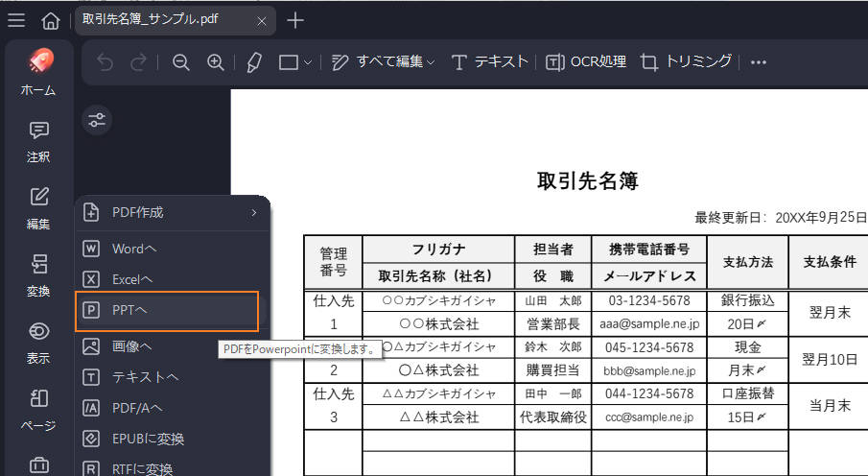This screenshot has width=868, height=476.
Task: Open the 注釈 annotation panel
Action: [x=38, y=142]
